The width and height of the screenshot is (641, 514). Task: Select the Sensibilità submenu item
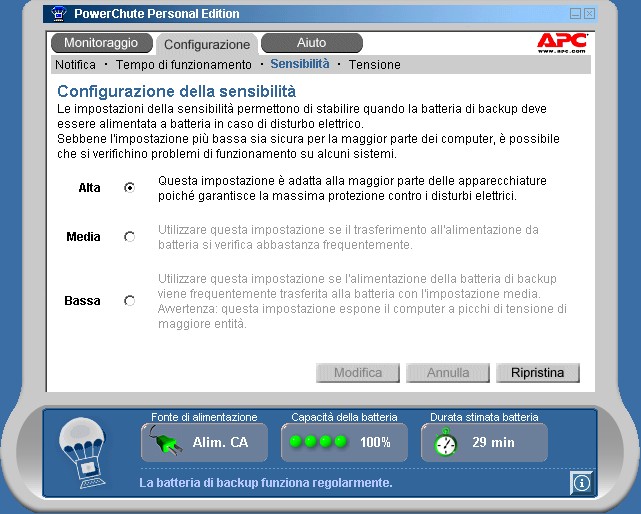300,64
